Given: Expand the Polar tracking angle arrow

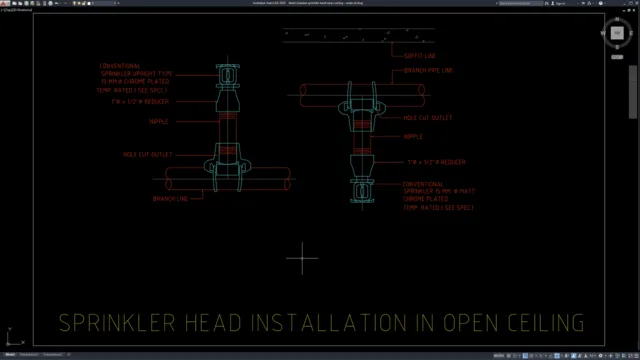Looking at the screenshot, I should click(536, 356).
